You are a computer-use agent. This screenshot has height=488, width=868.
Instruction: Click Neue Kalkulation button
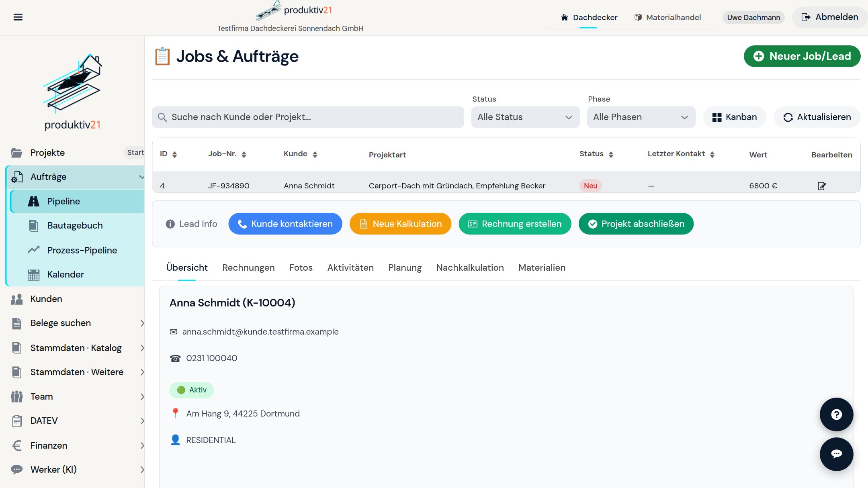400,224
